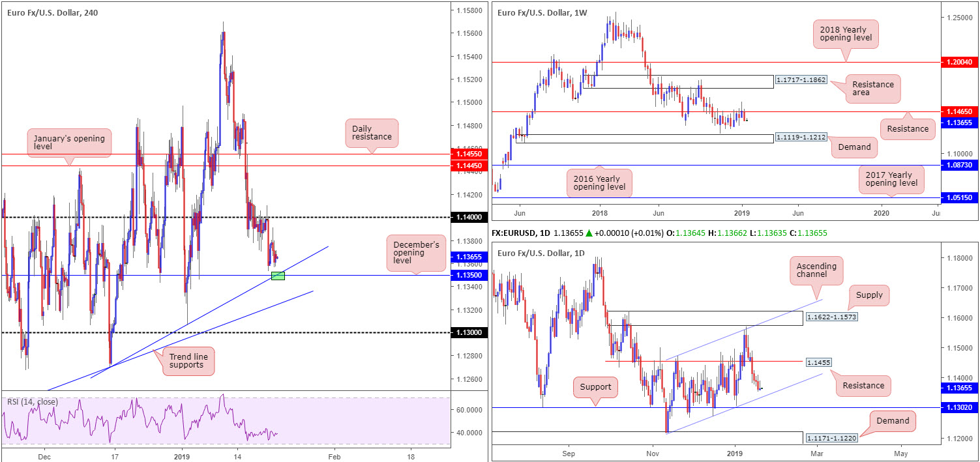The image size is (980, 462).
Task: Click the 60.0000 RSI scale value
Action: tap(469, 410)
